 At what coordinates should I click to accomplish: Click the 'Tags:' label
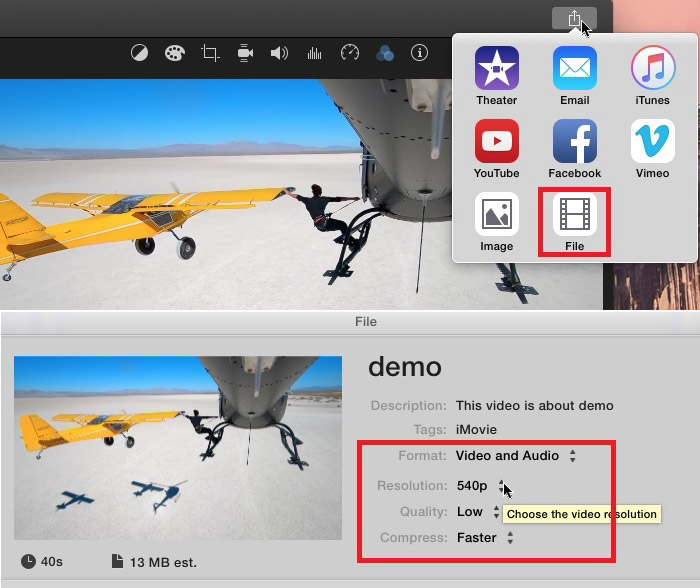point(430,430)
